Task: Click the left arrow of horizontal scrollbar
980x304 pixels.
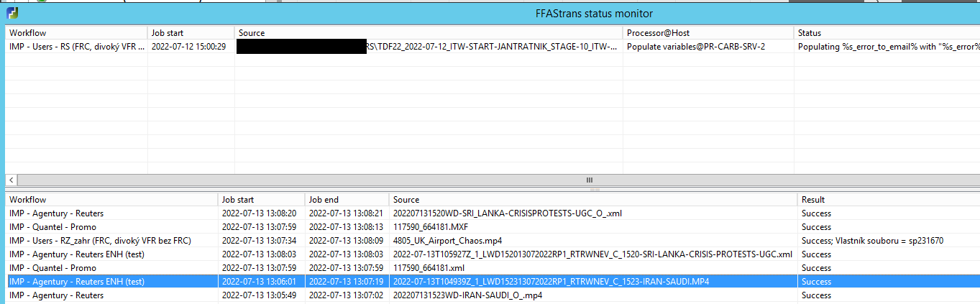Action: (10, 180)
